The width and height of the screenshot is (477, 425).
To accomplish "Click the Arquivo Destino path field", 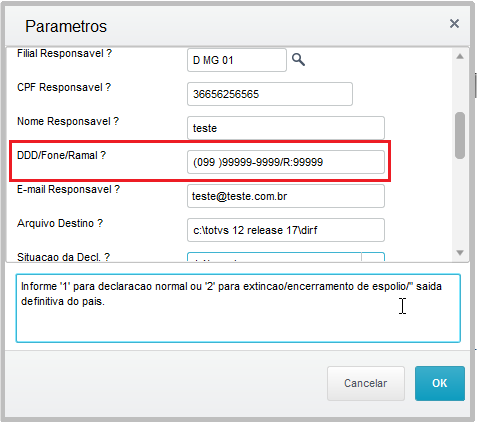I will coord(286,230).
